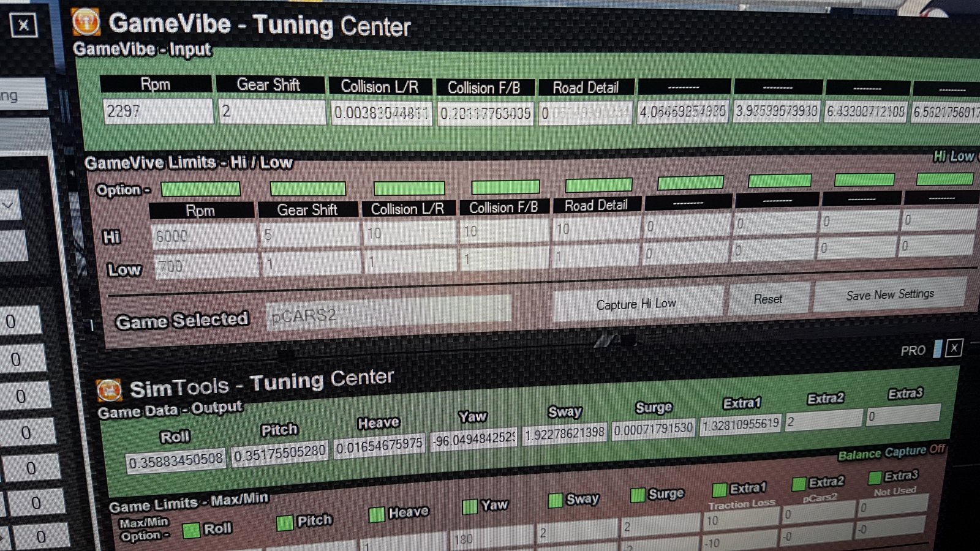This screenshot has width=980, height=551.
Task: Click the Extra2 output value 2
Action: (824, 419)
